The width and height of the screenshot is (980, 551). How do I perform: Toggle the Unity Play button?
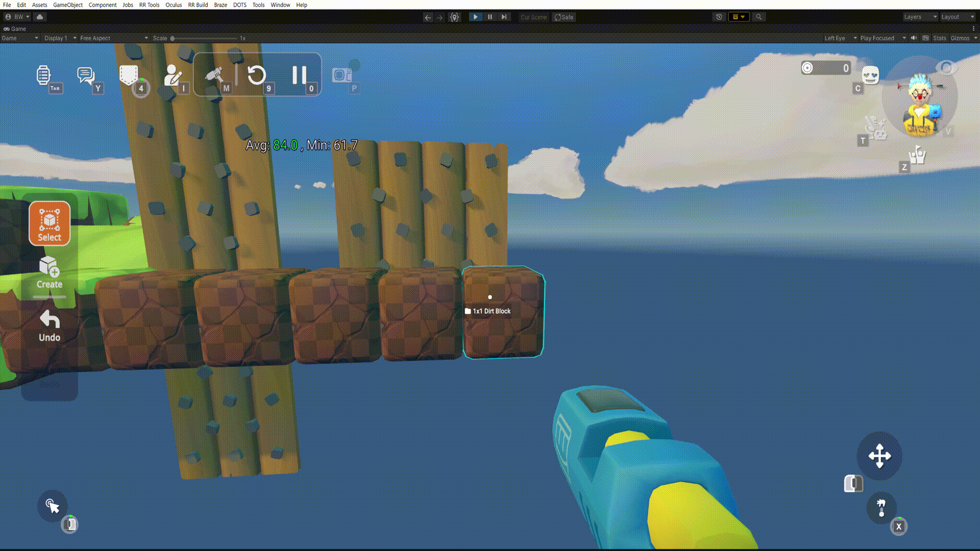coord(475,17)
